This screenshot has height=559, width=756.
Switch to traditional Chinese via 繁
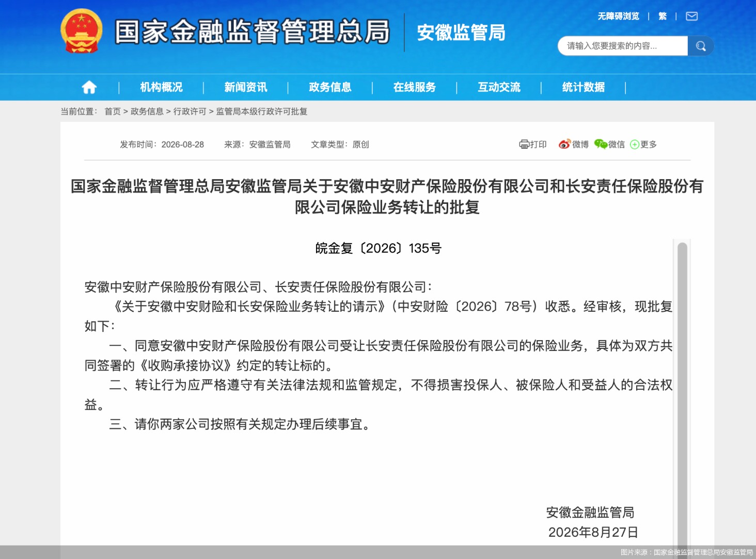pyautogui.click(x=663, y=17)
